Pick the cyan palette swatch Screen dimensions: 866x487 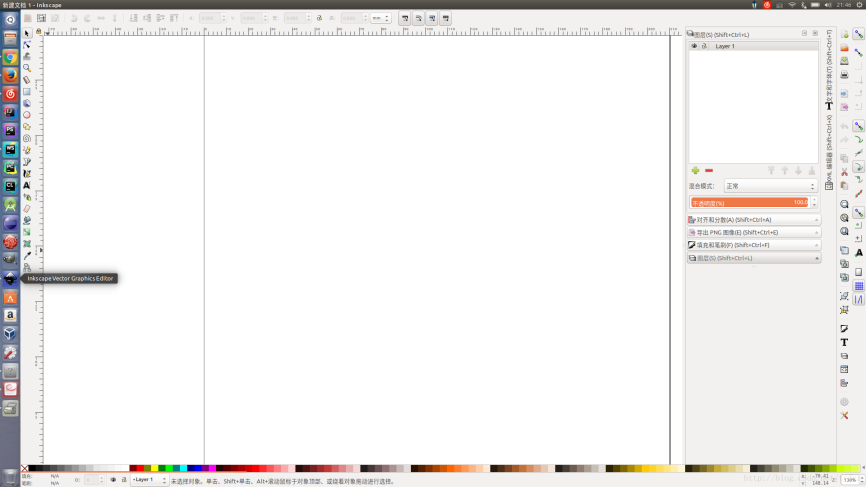[183, 468]
